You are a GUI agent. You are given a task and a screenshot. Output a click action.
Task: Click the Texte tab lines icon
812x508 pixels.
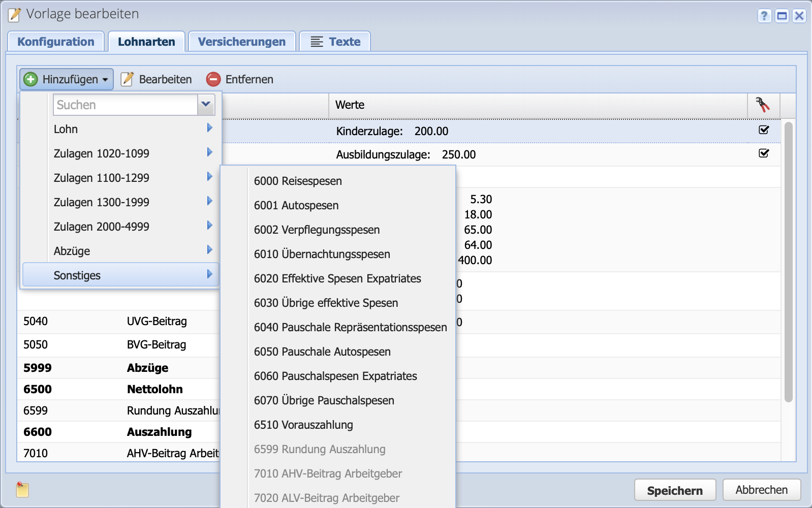pyautogui.click(x=317, y=42)
